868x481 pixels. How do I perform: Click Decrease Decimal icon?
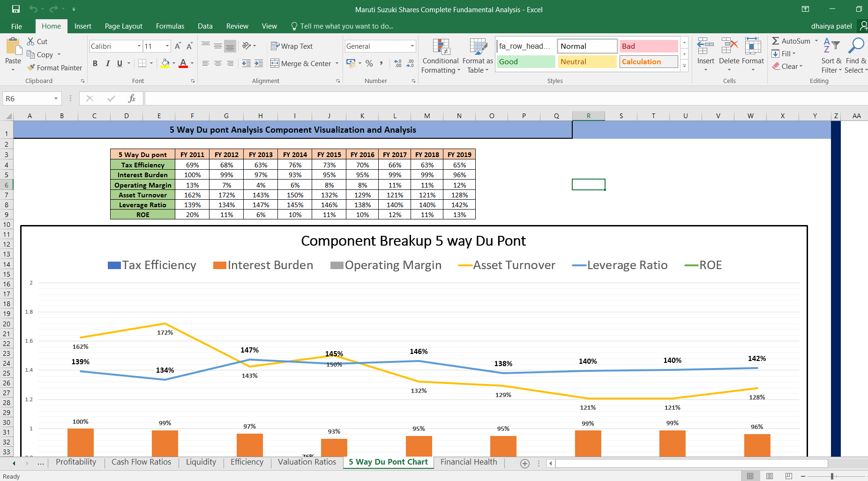[410, 63]
